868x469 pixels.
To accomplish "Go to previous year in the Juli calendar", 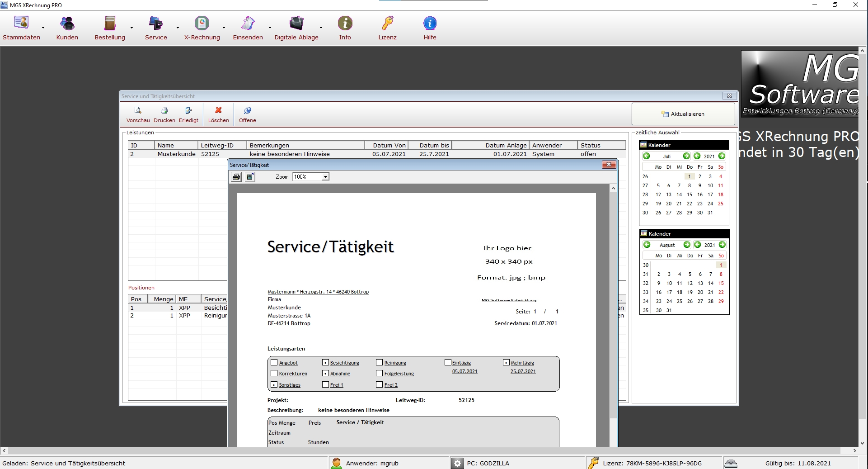I will point(697,156).
